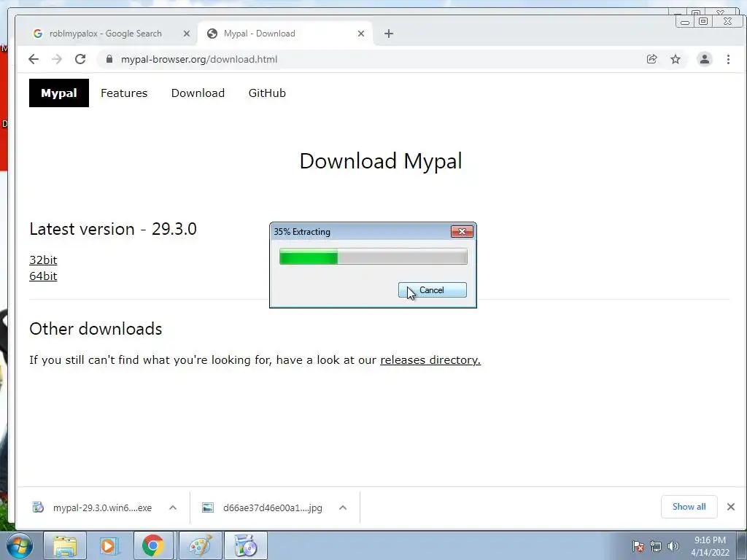Screen dimensions: 747x560
Task: Download the 64bit version
Action: [x=43, y=276]
